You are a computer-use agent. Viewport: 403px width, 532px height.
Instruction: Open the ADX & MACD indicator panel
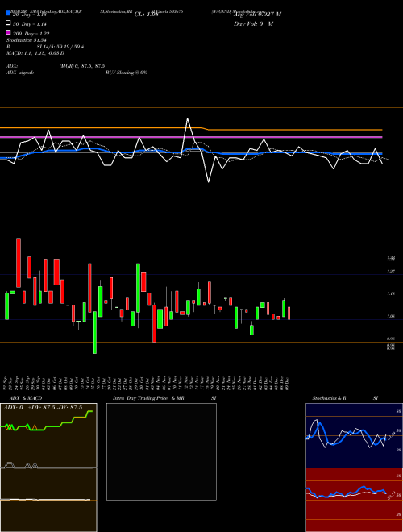point(48,468)
